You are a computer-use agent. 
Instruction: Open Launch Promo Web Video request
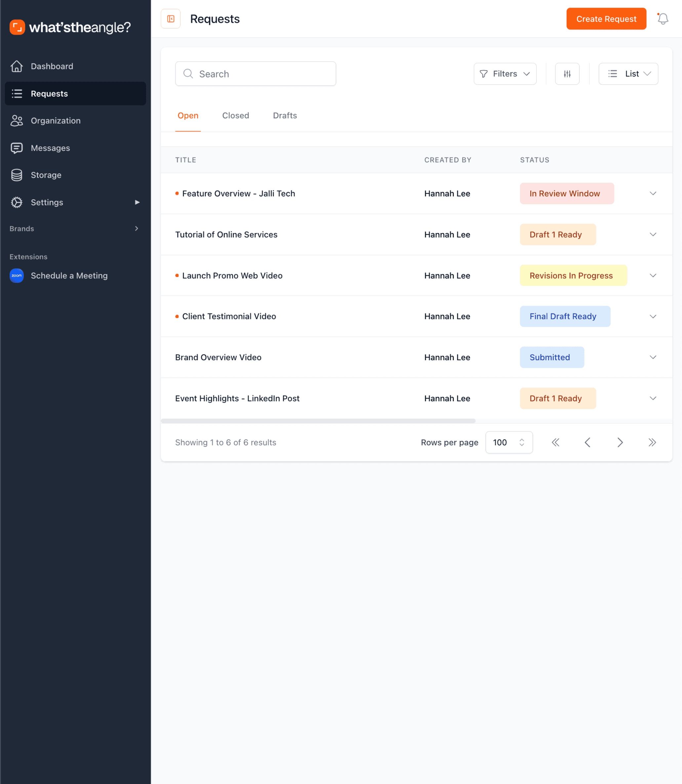tap(232, 276)
